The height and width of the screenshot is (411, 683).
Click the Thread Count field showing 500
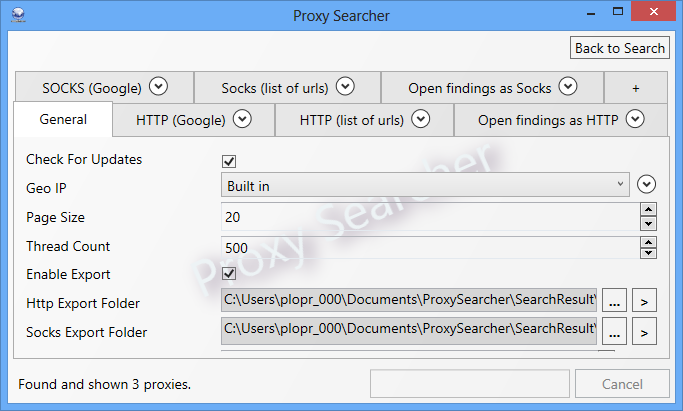(430, 248)
